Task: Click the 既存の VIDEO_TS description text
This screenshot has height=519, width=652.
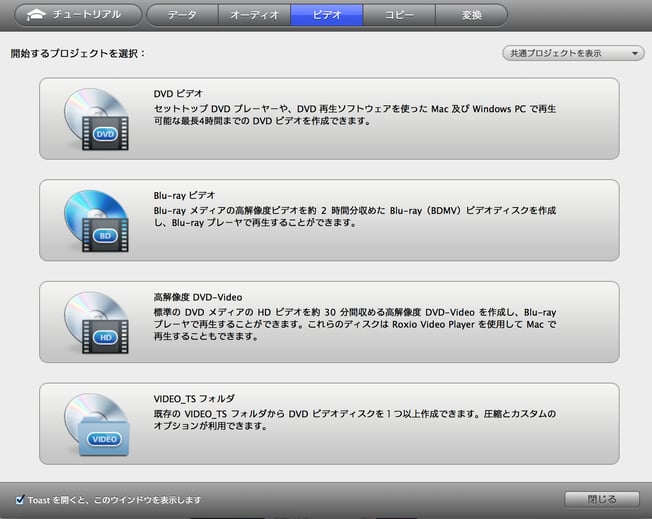Action: [x=355, y=420]
